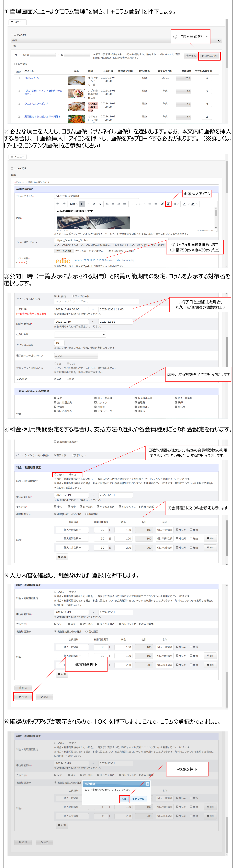237x868 pixels.
Task: Click the highlight color marker icon in editor
Action: 193,204
